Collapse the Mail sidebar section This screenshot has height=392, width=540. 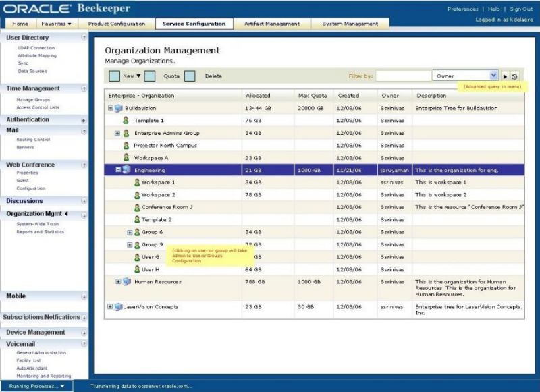[x=84, y=131]
